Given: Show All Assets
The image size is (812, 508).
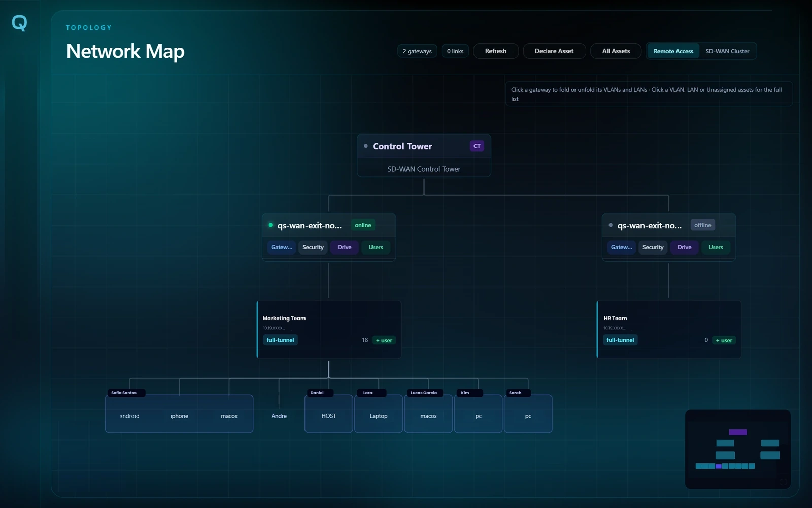Looking at the screenshot, I should [616, 51].
